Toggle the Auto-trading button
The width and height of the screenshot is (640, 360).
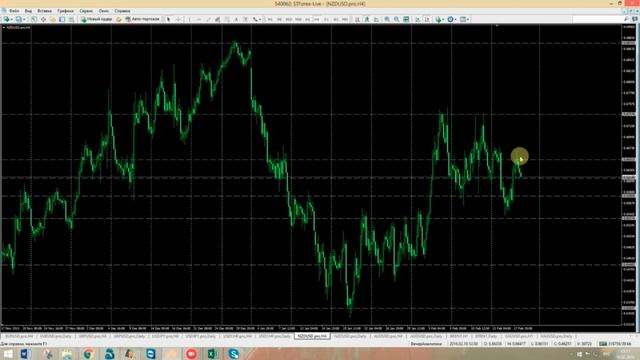pos(142,19)
